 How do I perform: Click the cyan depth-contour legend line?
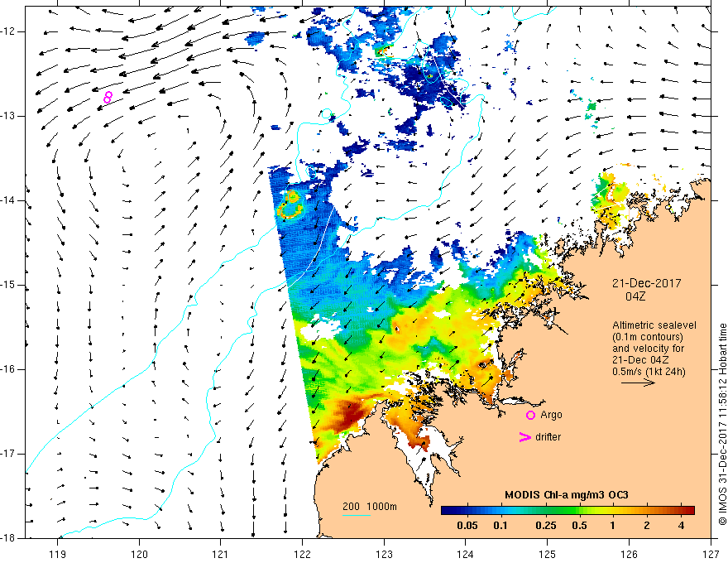coord(356,515)
